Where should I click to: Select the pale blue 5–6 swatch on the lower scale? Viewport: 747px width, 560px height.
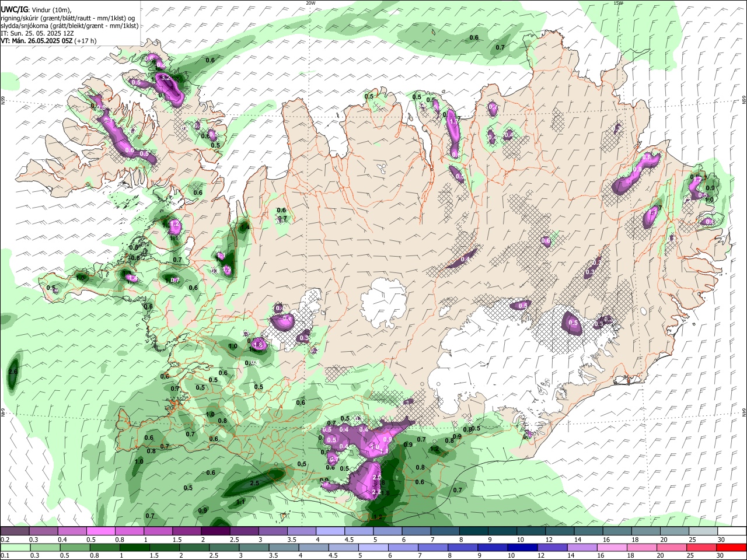point(373,548)
